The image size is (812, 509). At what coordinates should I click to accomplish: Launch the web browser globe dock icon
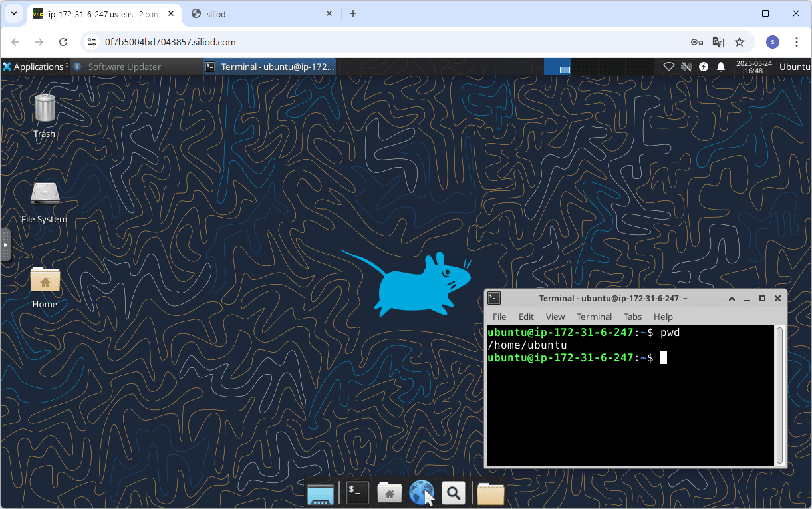pyautogui.click(x=422, y=493)
